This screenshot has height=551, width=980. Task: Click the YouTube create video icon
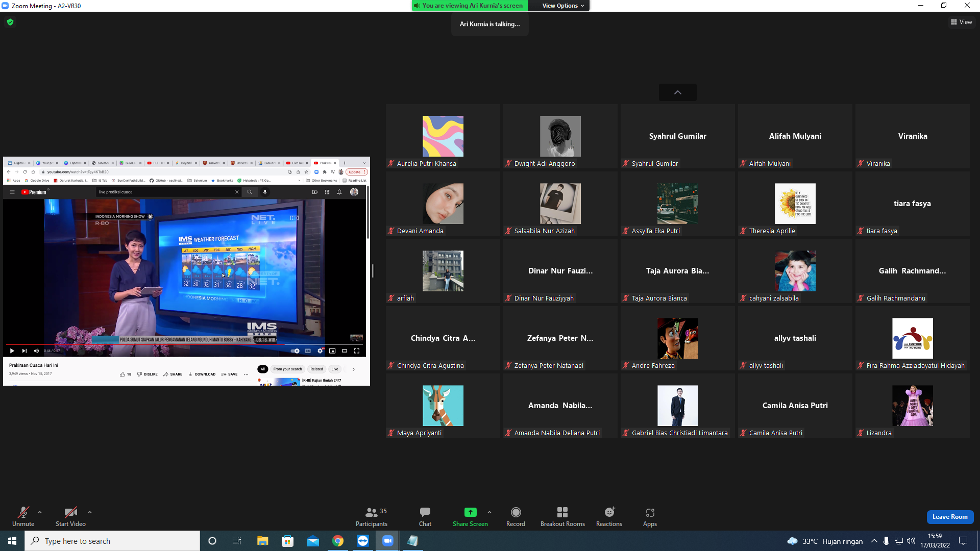pos(315,192)
